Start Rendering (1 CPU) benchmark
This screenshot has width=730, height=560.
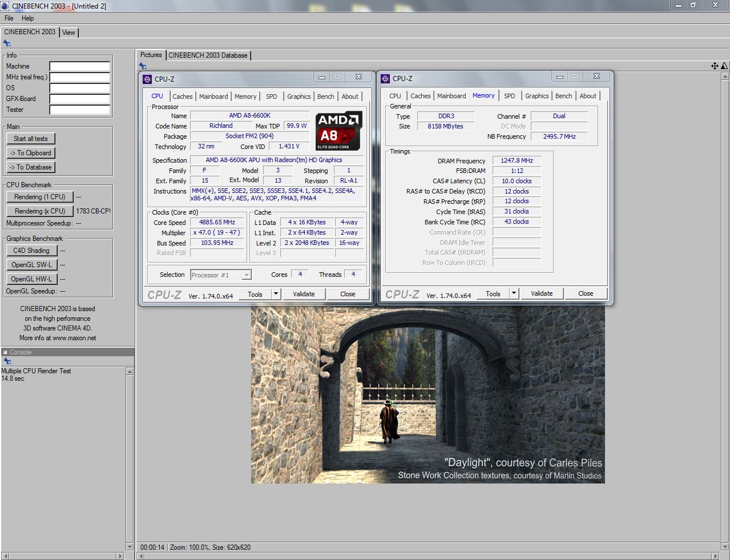click(40, 197)
